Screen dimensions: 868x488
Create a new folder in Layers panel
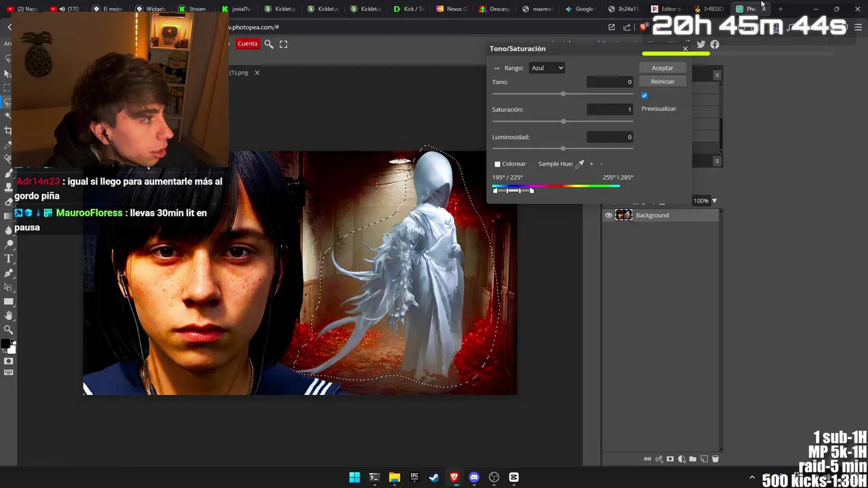click(692, 459)
